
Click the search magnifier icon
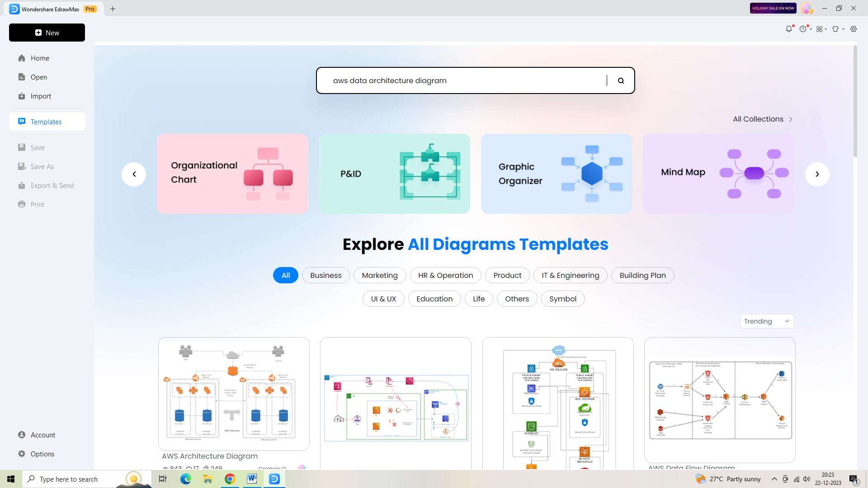pos(621,80)
